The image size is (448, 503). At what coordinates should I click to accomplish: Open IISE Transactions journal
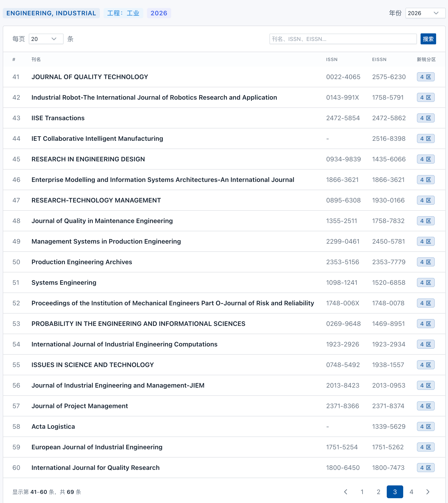coord(58,118)
